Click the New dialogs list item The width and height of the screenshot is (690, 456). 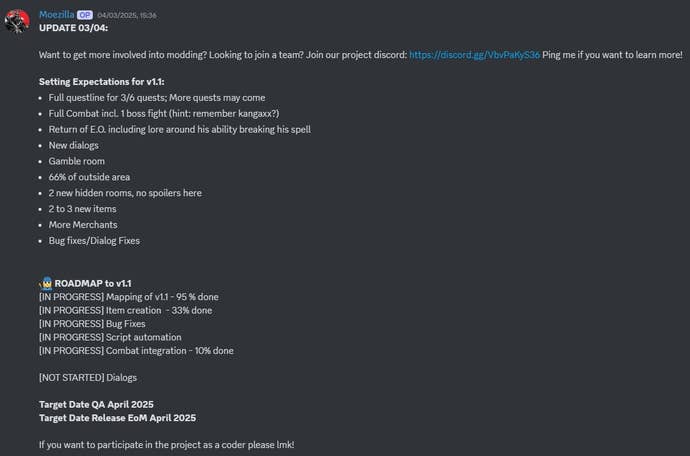pyautogui.click(x=73, y=145)
